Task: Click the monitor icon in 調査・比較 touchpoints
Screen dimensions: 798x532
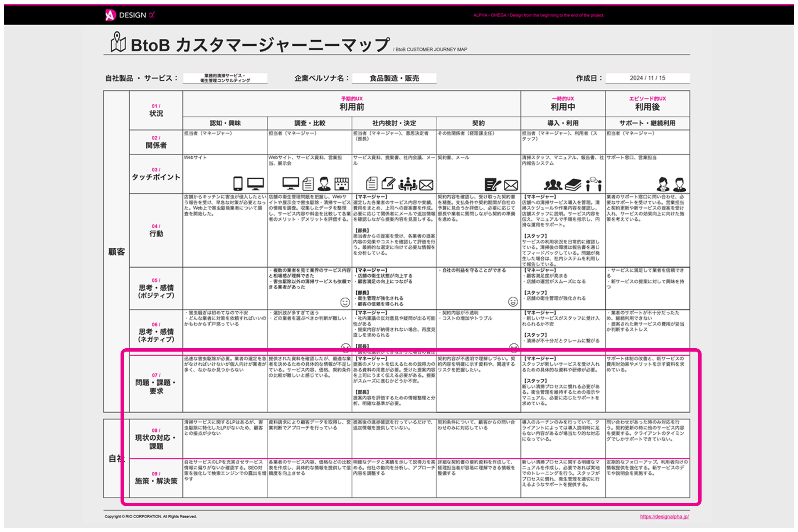Action: [x=291, y=183]
